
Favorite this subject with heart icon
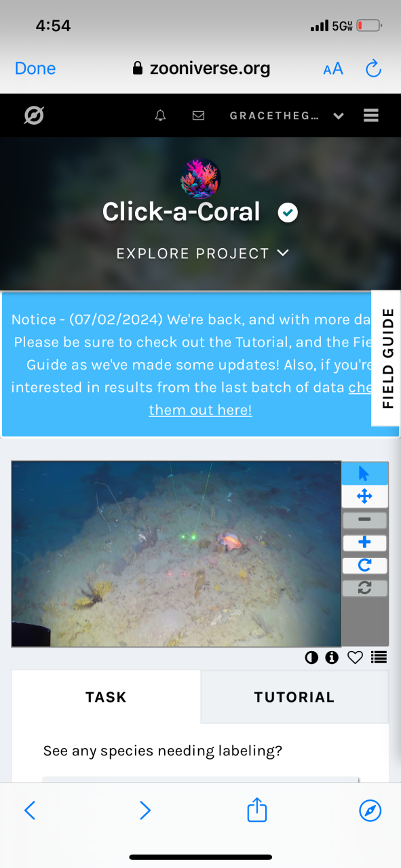point(355,657)
